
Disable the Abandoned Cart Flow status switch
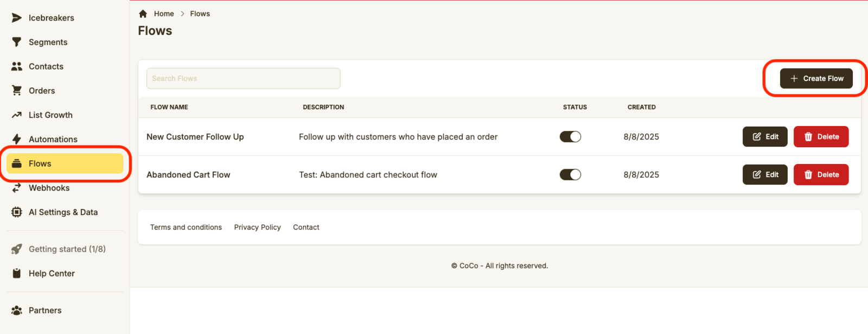(x=570, y=175)
